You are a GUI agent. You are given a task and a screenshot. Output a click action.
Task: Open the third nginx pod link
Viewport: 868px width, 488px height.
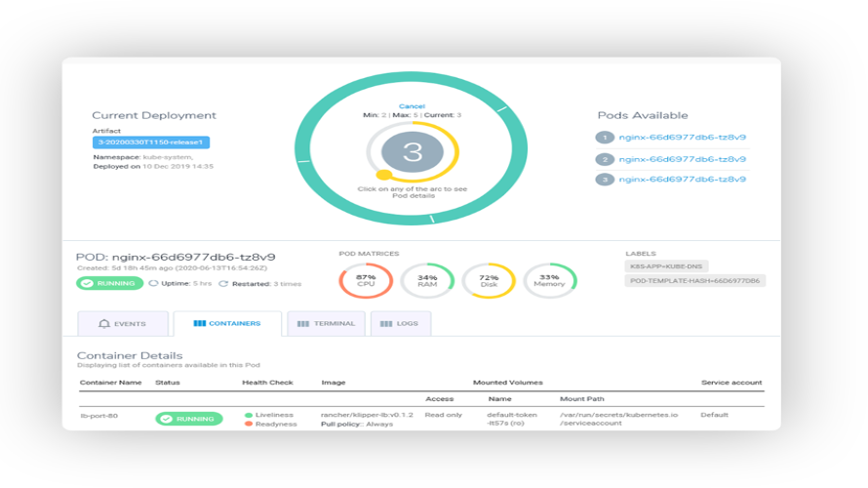pos(682,180)
